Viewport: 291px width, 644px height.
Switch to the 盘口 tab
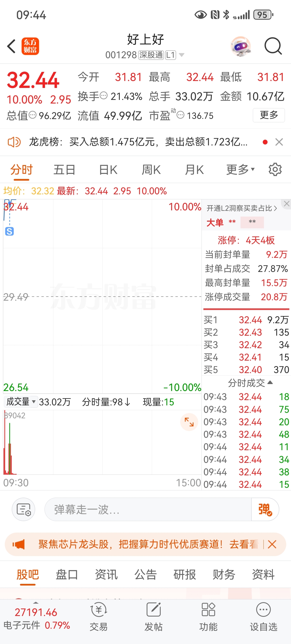click(67, 575)
